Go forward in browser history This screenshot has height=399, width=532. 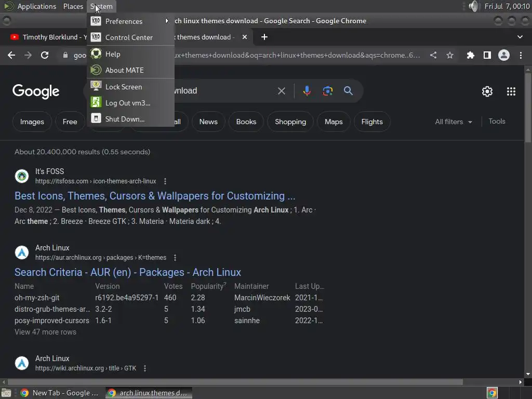[28, 55]
